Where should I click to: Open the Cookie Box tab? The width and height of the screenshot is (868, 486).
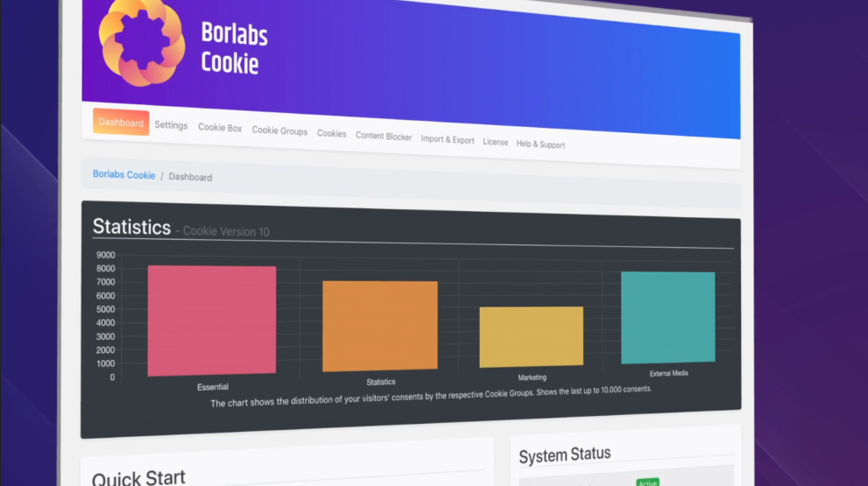coord(220,128)
